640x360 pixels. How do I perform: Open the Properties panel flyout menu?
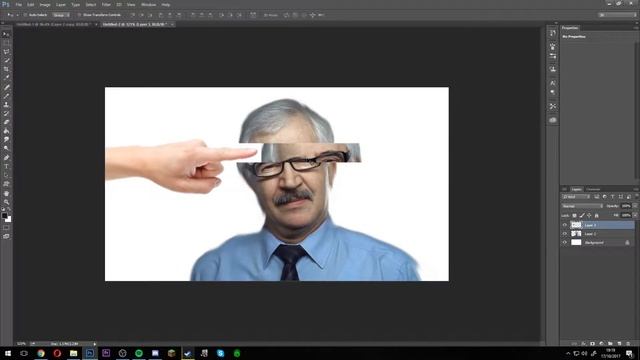(636, 28)
